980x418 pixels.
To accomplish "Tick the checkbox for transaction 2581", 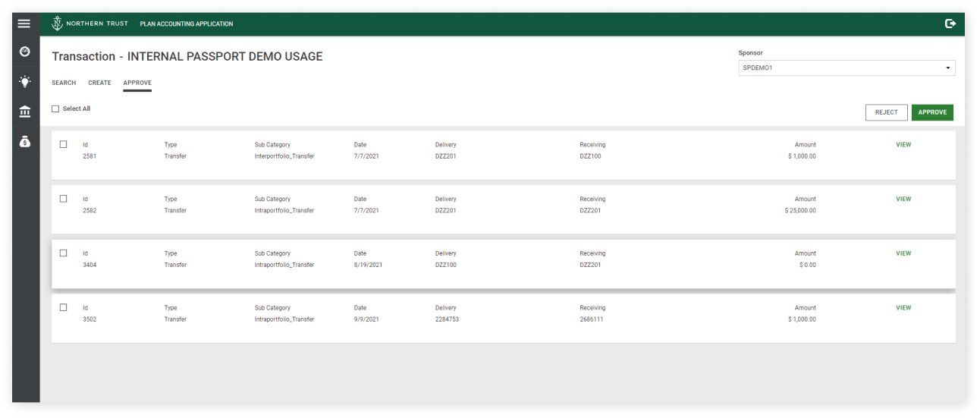I will point(64,145).
